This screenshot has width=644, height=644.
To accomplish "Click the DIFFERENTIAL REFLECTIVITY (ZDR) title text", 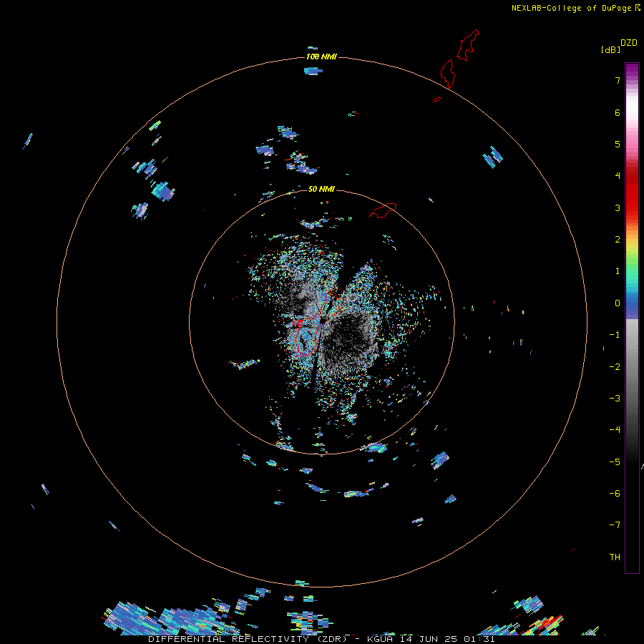I will point(248,639).
